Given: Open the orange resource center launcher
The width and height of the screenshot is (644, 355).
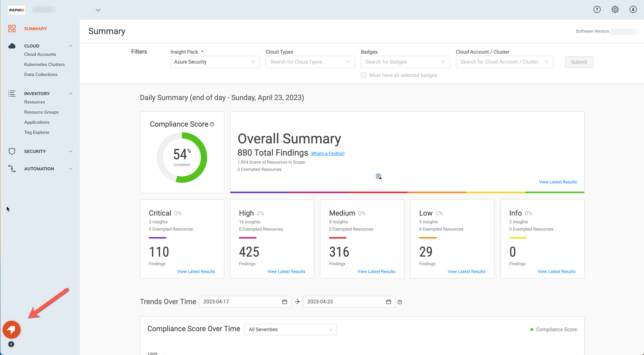Looking at the screenshot, I should [x=12, y=330].
